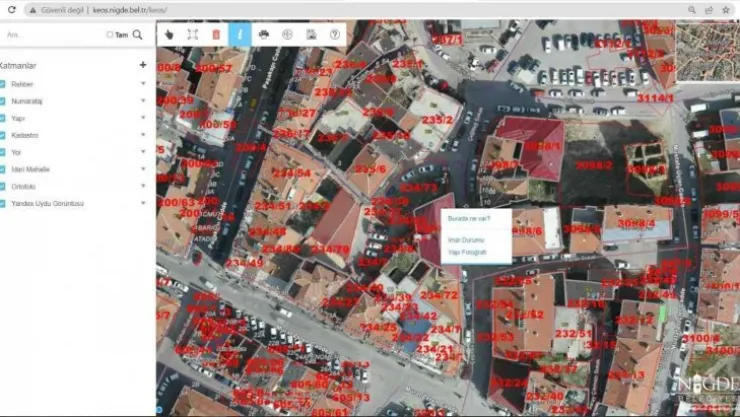Screen dimensions: 740x417
Task: Toggle the Kadastro layer checkbox
Action: pos(4,135)
